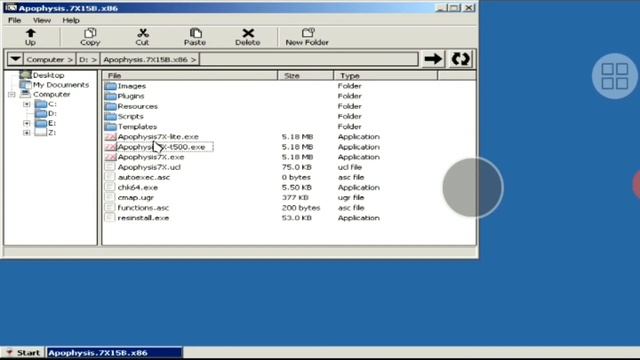Screen dimensions: 640x360
Task: Click the refresh arrows icon
Action: [x=460, y=59]
